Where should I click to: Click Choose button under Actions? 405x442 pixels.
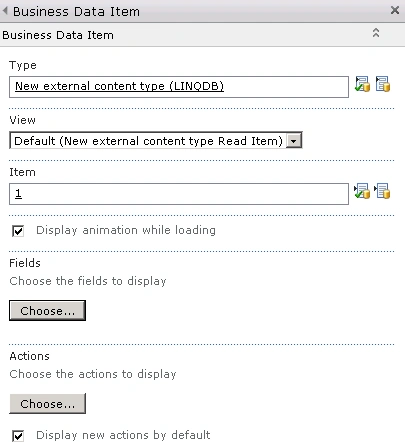47,404
